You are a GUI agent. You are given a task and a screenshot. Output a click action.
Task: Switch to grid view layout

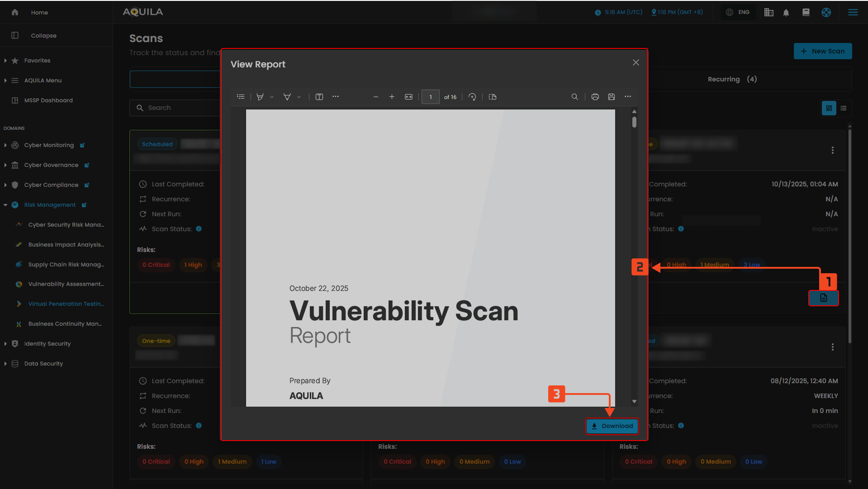pyautogui.click(x=829, y=108)
